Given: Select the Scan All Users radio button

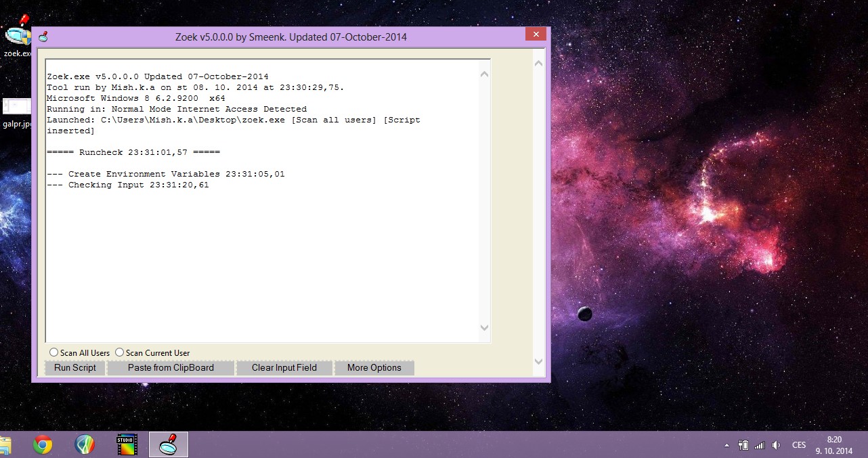Looking at the screenshot, I should (53, 352).
